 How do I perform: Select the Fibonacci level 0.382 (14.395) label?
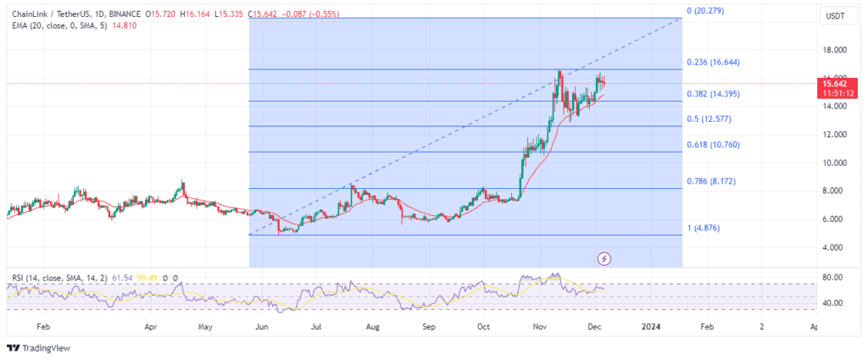[x=713, y=94]
